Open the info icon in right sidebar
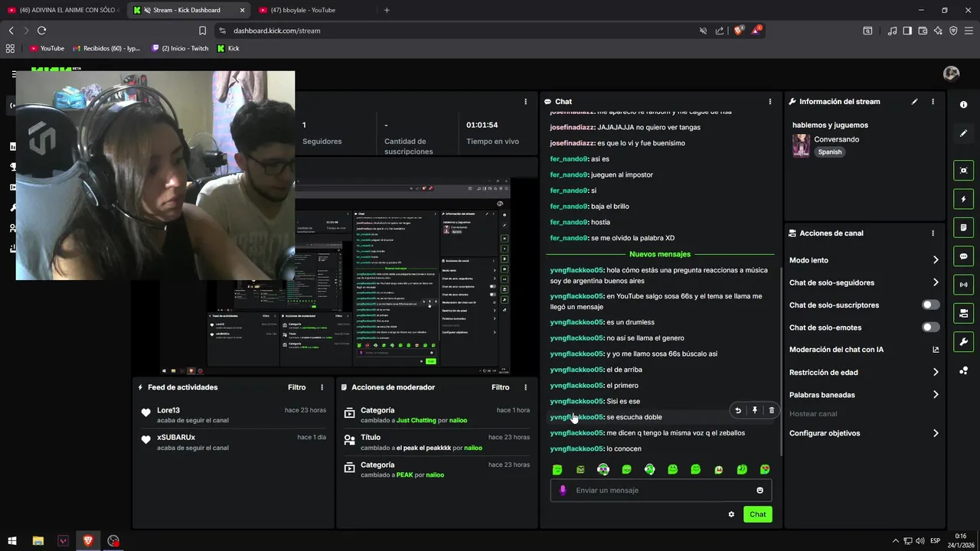Image resolution: width=980 pixels, height=551 pixels. pos(963,105)
